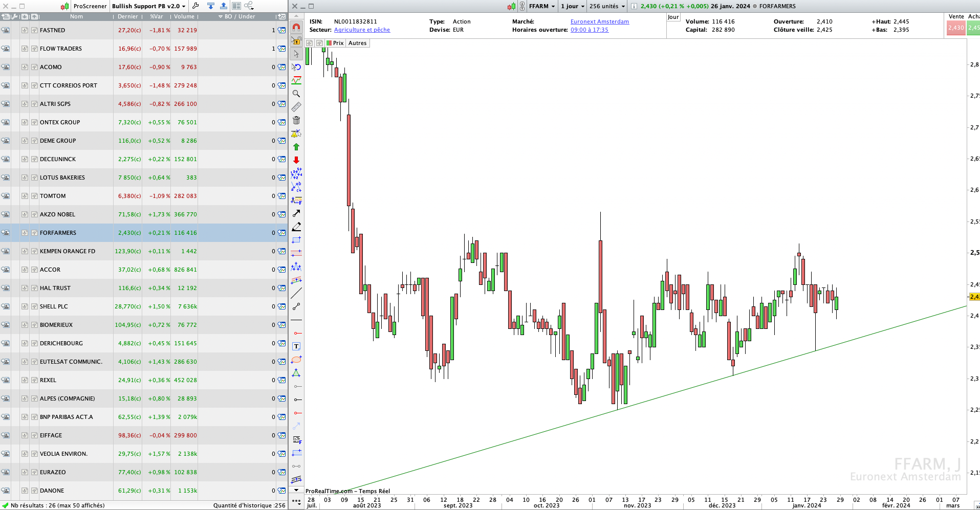Click the down-arrow box on ACCOR row
The width and height of the screenshot is (980, 510).
coord(25,270)
